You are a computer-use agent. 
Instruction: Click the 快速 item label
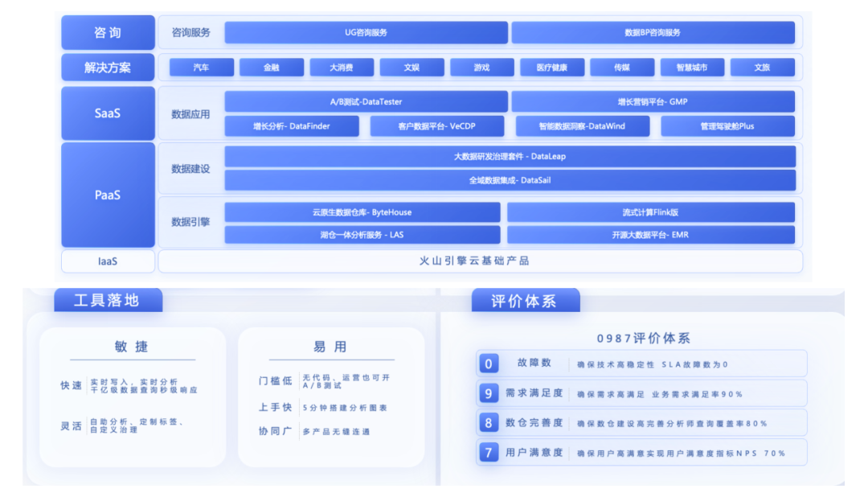(x=72, y=385)
